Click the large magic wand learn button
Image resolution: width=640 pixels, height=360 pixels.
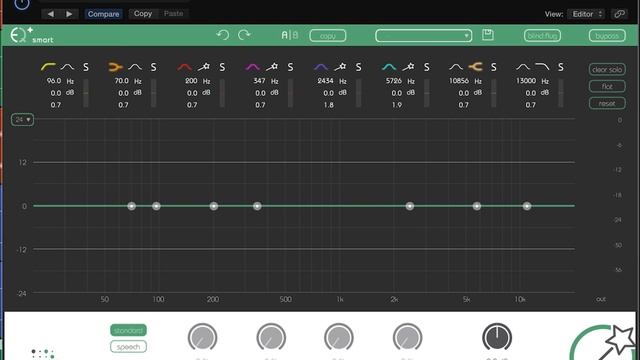(x=603, y=344)
